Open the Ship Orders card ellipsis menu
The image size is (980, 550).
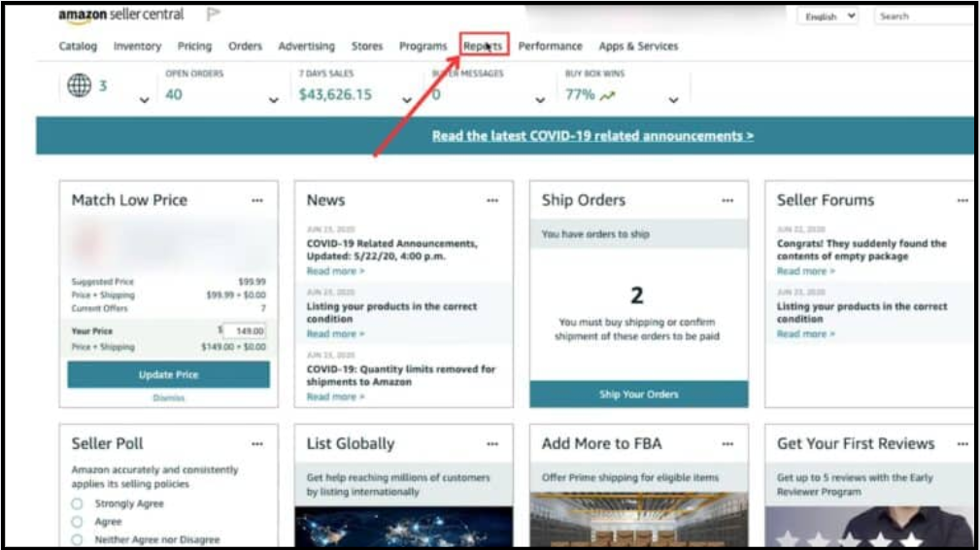pyautogui.click(x=727, y=200)
